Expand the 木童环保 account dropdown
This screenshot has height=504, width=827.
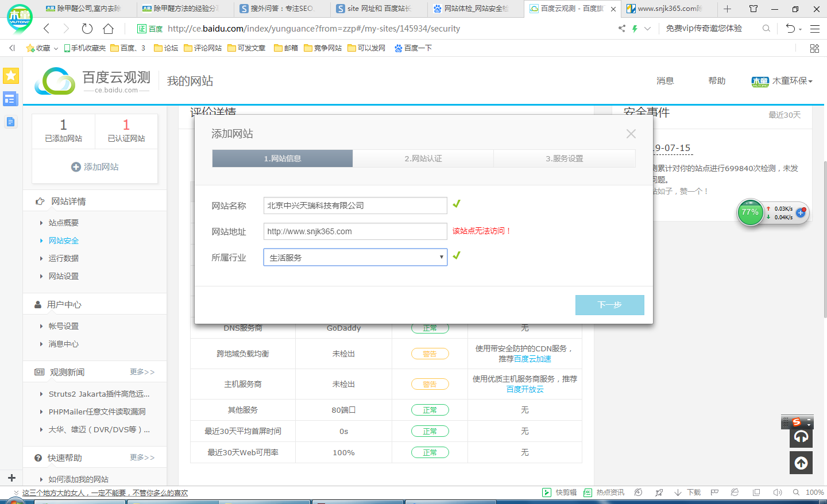[782, 81]
